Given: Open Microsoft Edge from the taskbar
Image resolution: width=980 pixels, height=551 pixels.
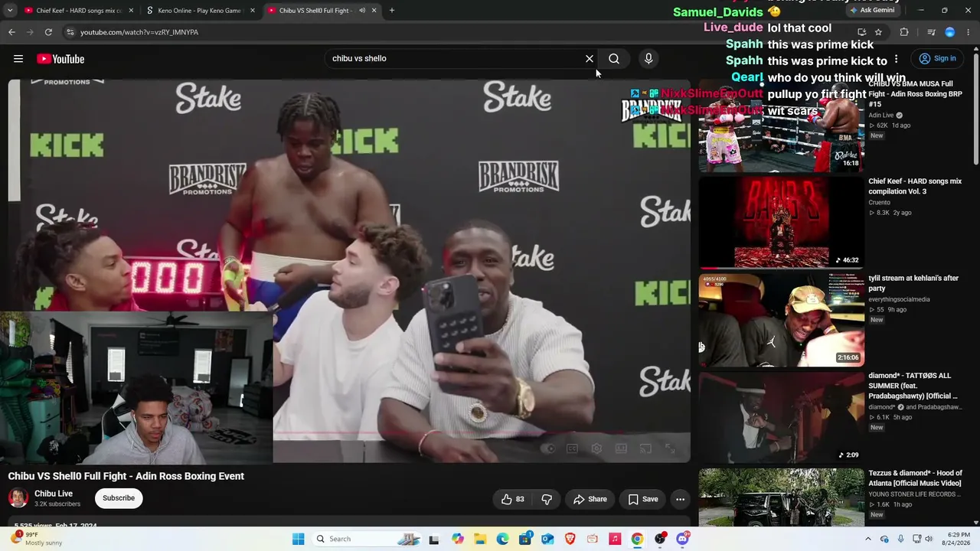Looking at the screenshot, I should pos(502,539).
